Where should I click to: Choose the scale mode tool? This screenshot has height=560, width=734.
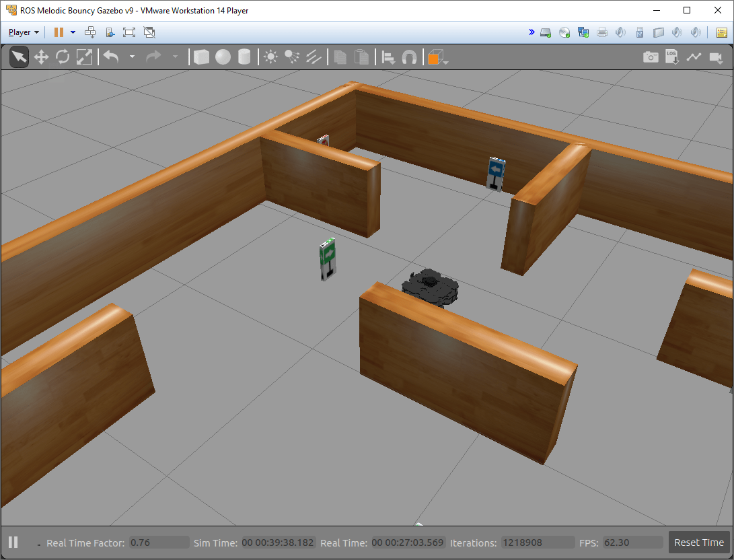tap(84, 57)
